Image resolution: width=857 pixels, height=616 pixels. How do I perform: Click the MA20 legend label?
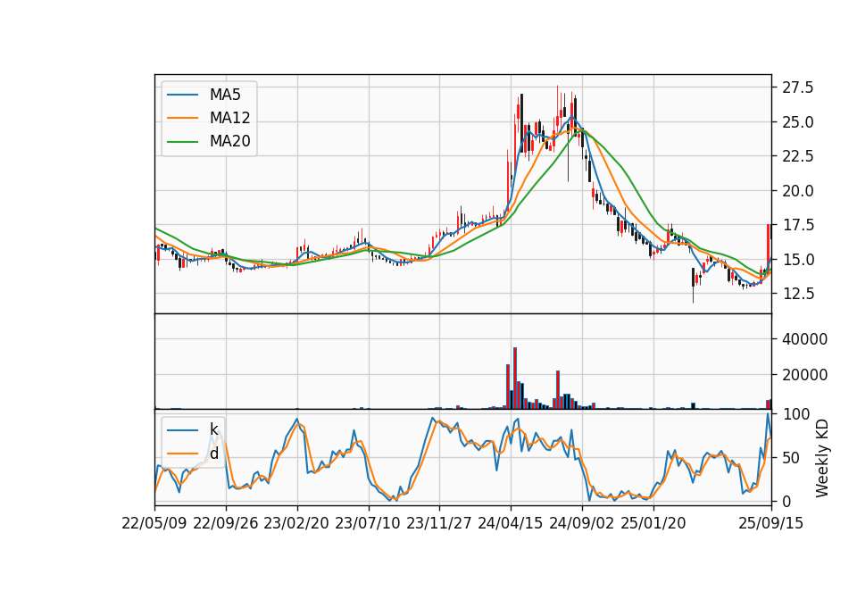pyautogui.click(x=230, y=142)
